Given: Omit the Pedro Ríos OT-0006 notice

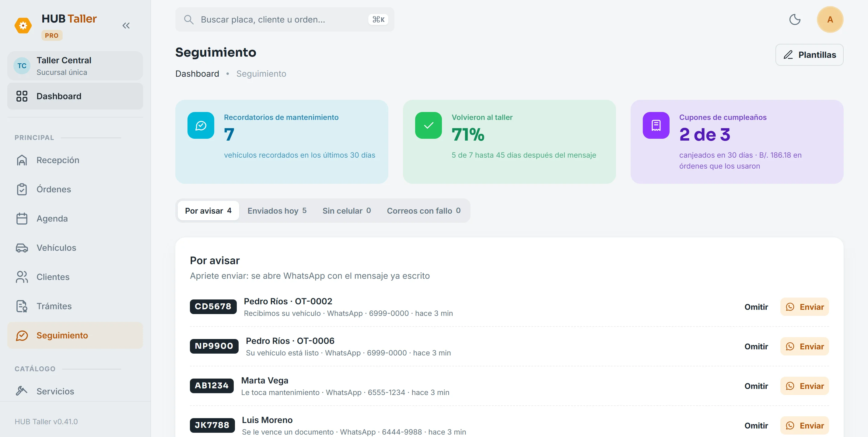Looking at the screenshot, I should [756, 346].
